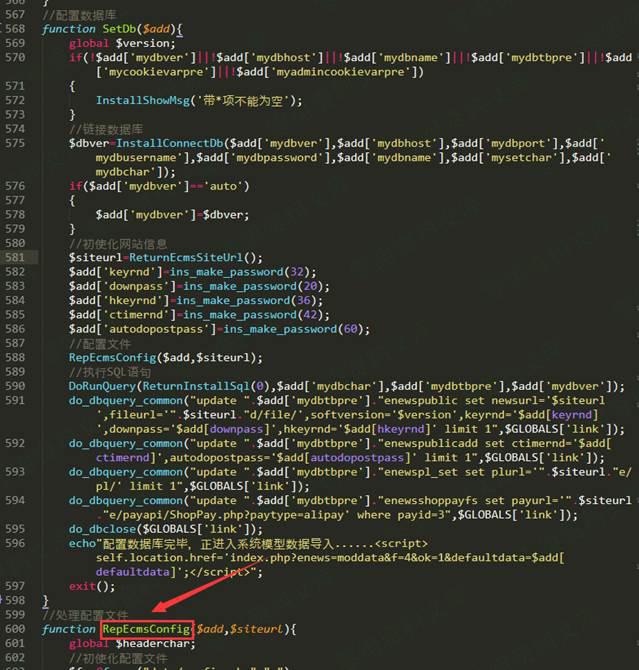Click the DoRunQuery function call
This screenshot has width=639, height=670.
click(x=102, y=386)
